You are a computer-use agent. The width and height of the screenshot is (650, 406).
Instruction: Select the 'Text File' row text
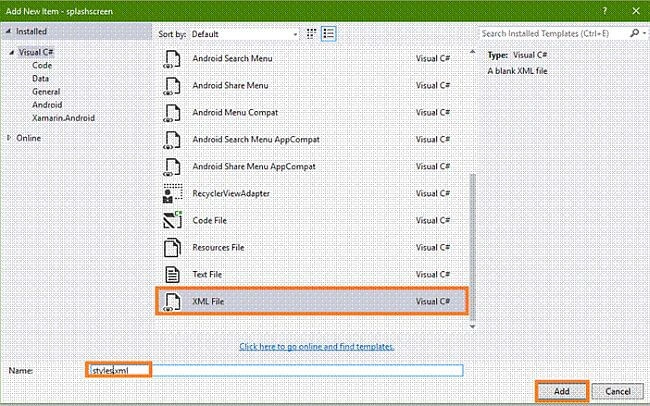[x=207, y=275]
